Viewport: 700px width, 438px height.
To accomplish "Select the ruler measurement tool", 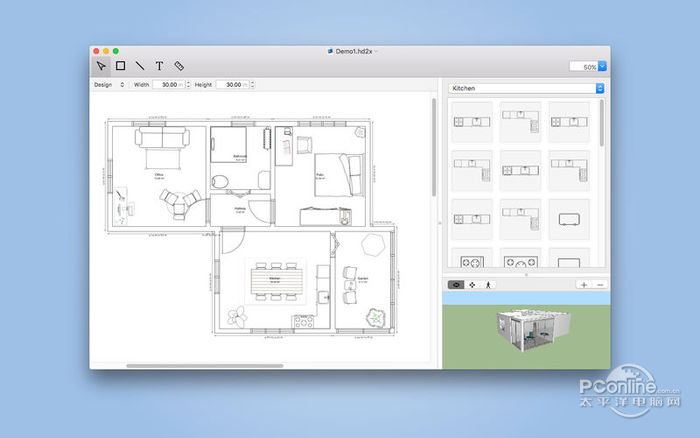I will click(179, 66).
